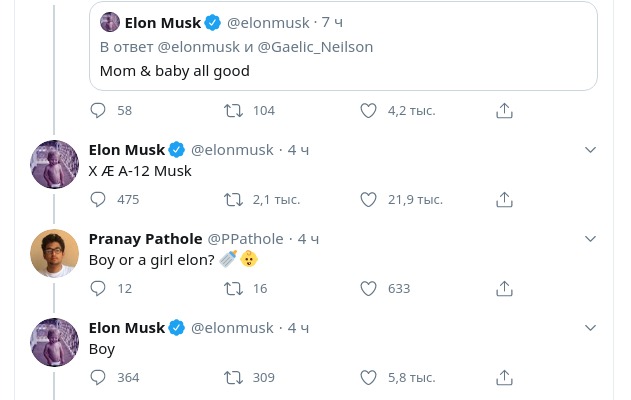
Task: Open Pranay Pathole's avatar photo
Action: 55,254
